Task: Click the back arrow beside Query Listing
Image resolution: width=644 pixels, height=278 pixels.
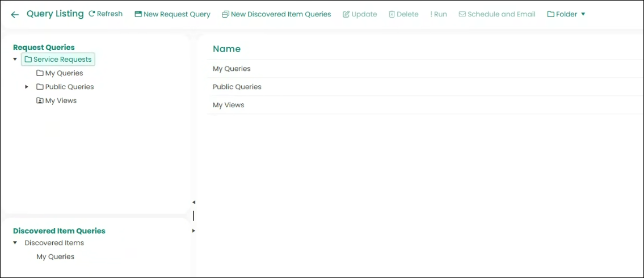Action: coord(15,15)
